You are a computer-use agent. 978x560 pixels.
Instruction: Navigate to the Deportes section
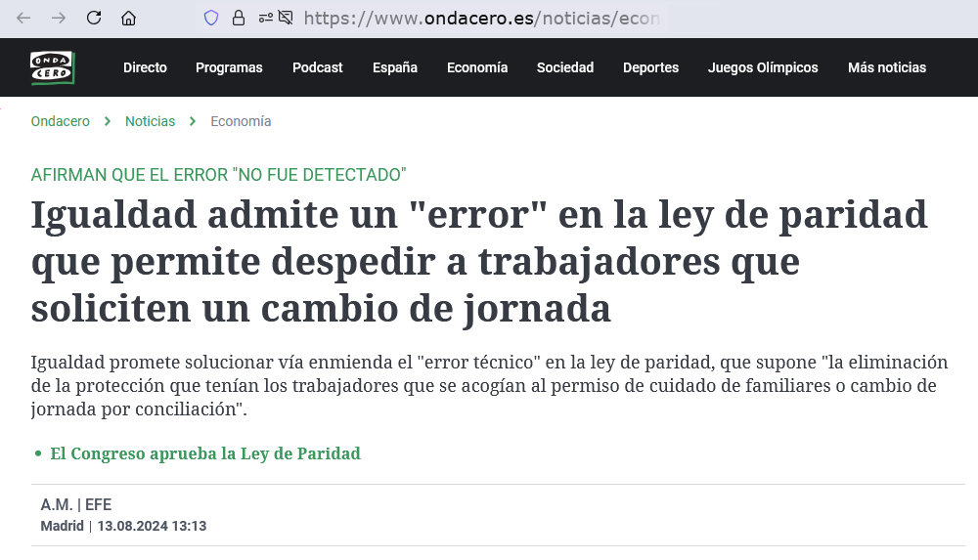[x=650, y=67]
